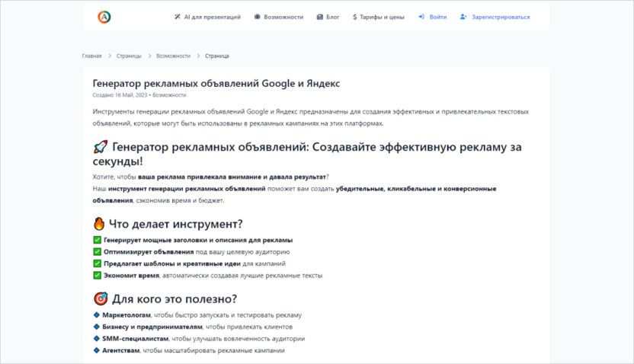This screenshot has height=364, width=634.
Task: Click the login arrow icon beside Войти
Action: 421,17
